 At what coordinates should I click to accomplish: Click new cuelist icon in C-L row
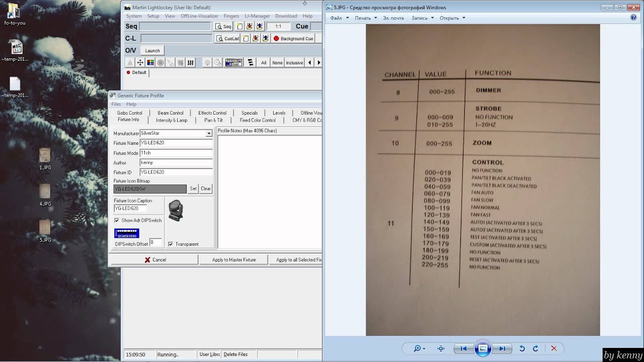pos(246,39)
